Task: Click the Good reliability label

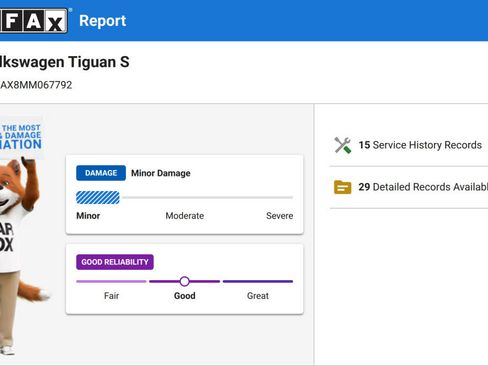Action: (185, 296)
